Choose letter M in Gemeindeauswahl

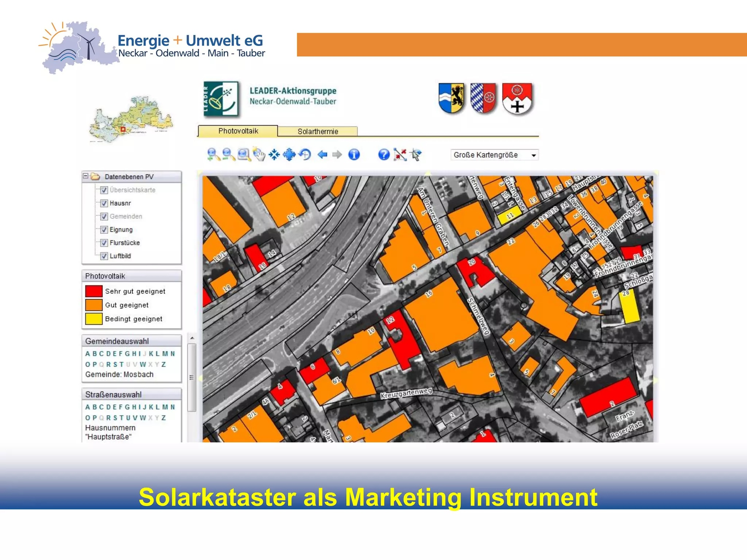pyautogui.click(x=165, y=354)
